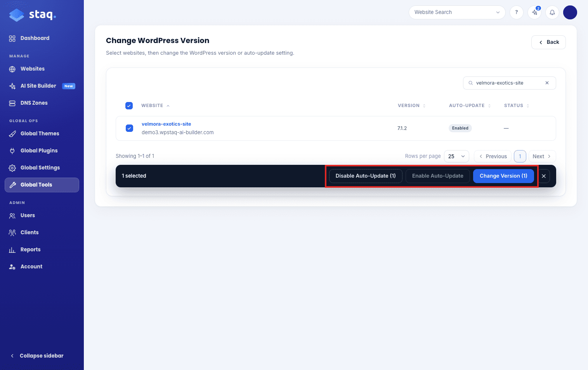Click the New badge beside AI Site Builder
Screen dimensions: 588x370
click(69, 86)
